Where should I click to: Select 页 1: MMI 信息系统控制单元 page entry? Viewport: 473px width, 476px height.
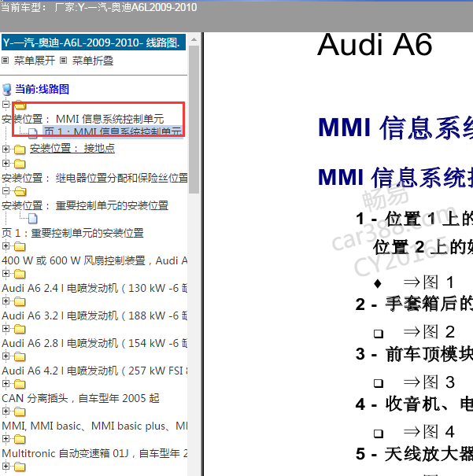[x=113, y=132]
